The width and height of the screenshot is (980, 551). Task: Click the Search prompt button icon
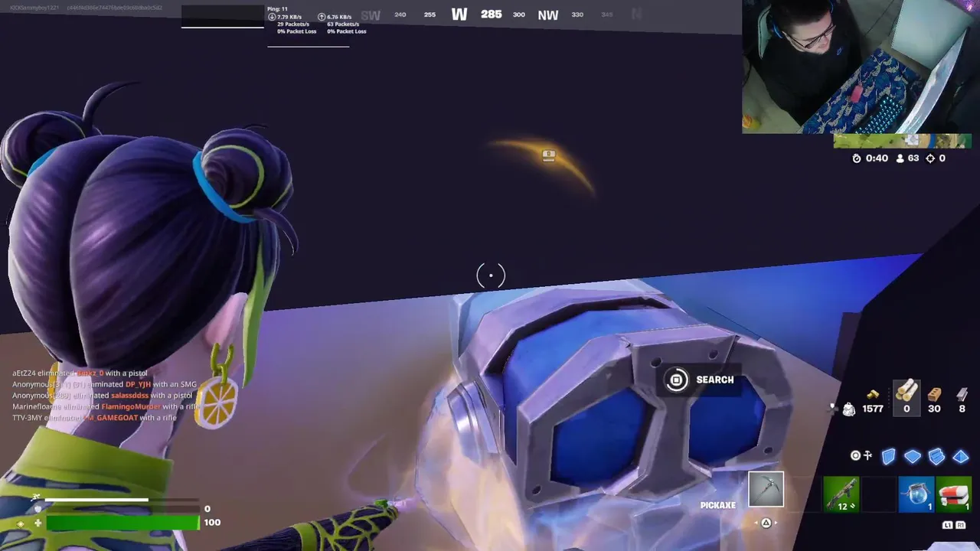tap(677, 380)
